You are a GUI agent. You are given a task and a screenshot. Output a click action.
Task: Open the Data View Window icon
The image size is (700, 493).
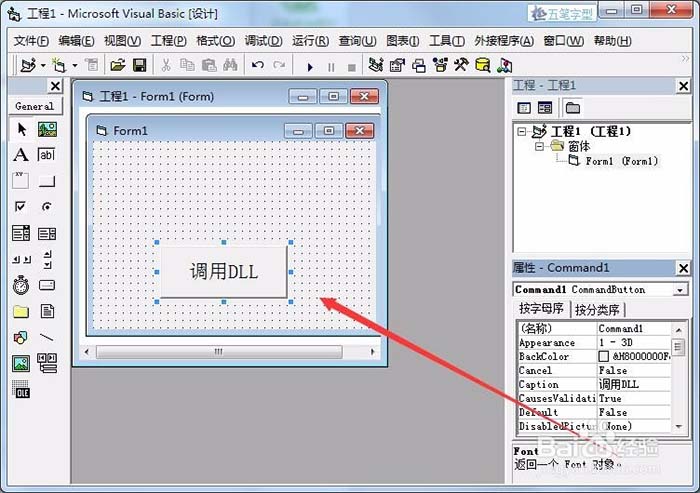(483, 65)
